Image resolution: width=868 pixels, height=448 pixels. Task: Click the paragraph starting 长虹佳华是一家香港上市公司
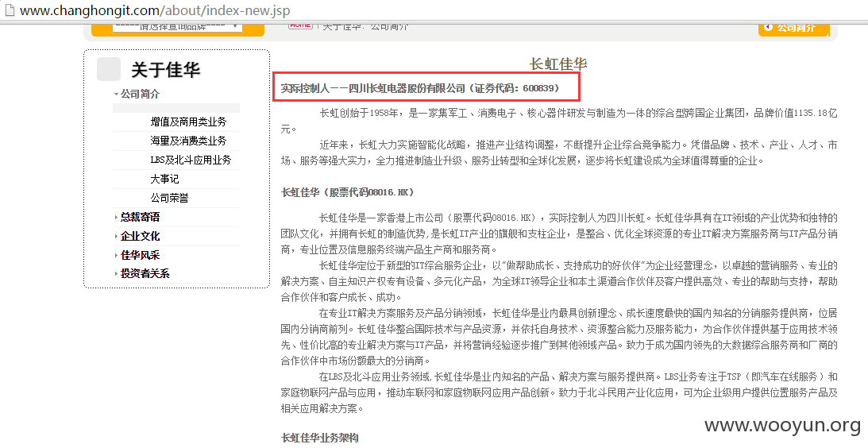559,233
